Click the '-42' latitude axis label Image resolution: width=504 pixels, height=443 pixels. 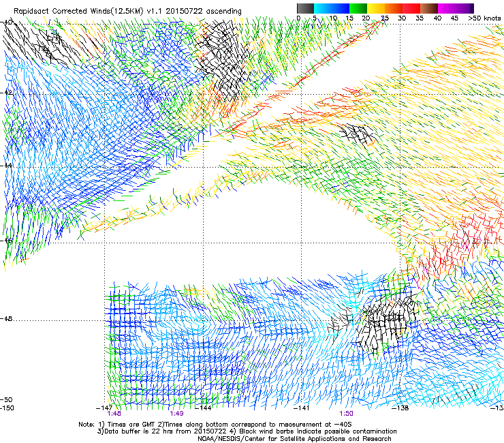point(6,92)
